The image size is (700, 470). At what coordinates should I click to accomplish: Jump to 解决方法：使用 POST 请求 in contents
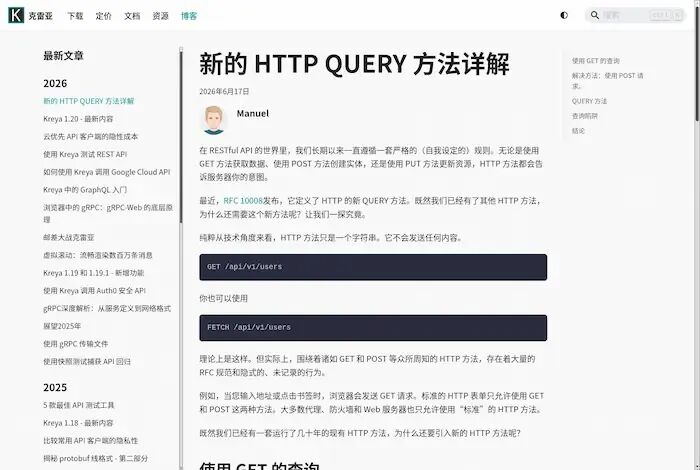pyautogui.click(x=608, y=81)
